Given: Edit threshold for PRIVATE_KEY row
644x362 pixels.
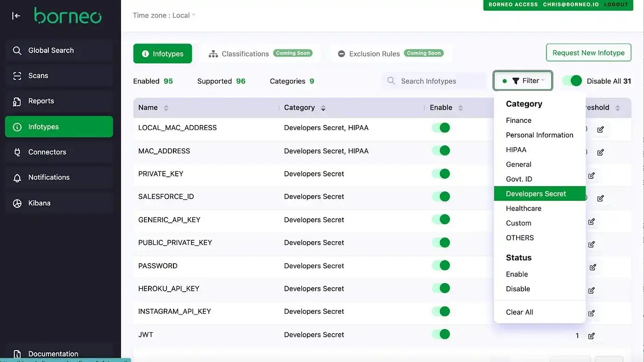Looking at the screenshot, I should point(592,175).
